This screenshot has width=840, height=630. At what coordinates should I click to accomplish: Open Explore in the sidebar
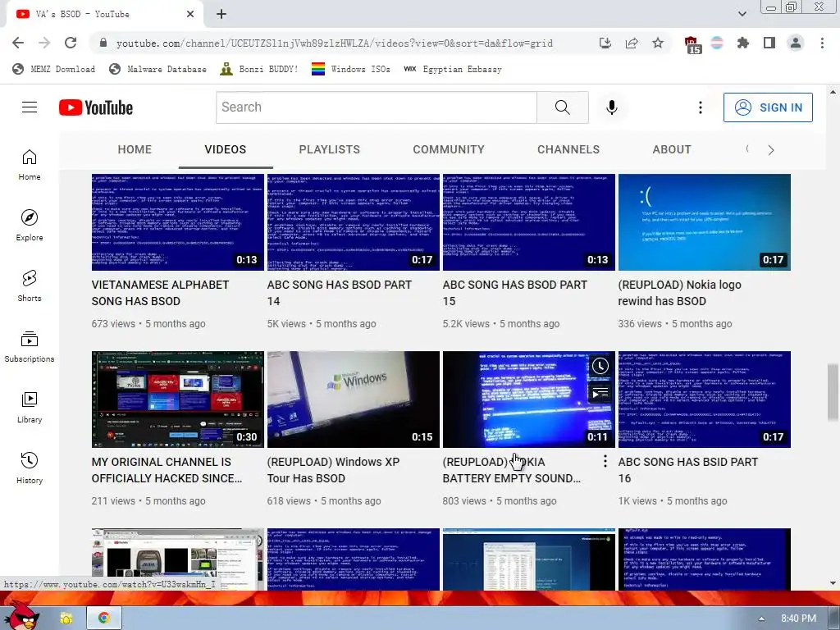[30, 225]
